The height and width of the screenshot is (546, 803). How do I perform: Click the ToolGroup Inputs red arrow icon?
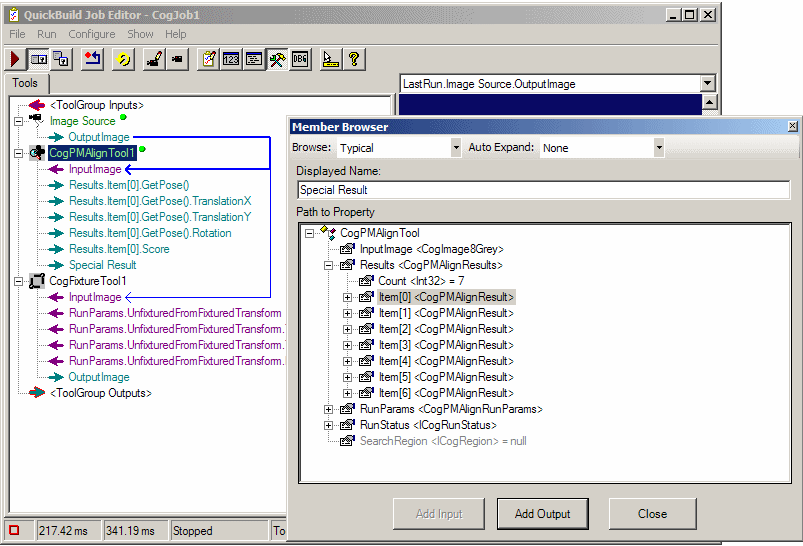tap(37, 105)
